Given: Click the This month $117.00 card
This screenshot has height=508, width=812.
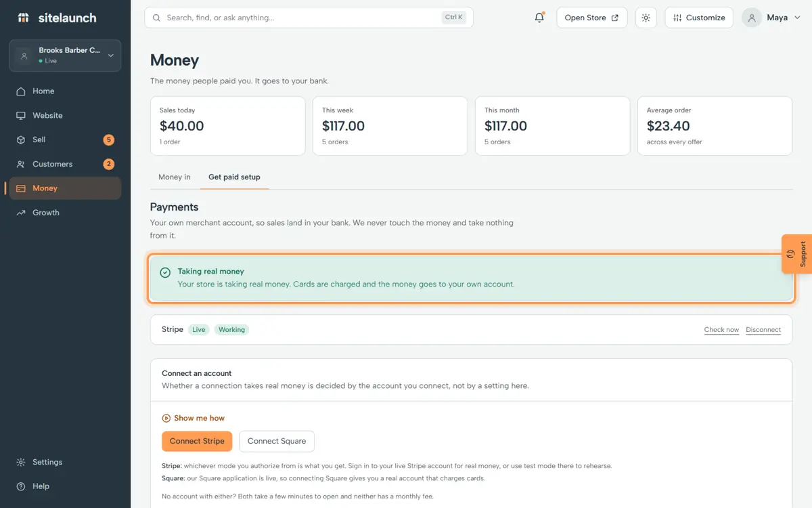Looking at the screenshot, I should click(x=552, y=126).
